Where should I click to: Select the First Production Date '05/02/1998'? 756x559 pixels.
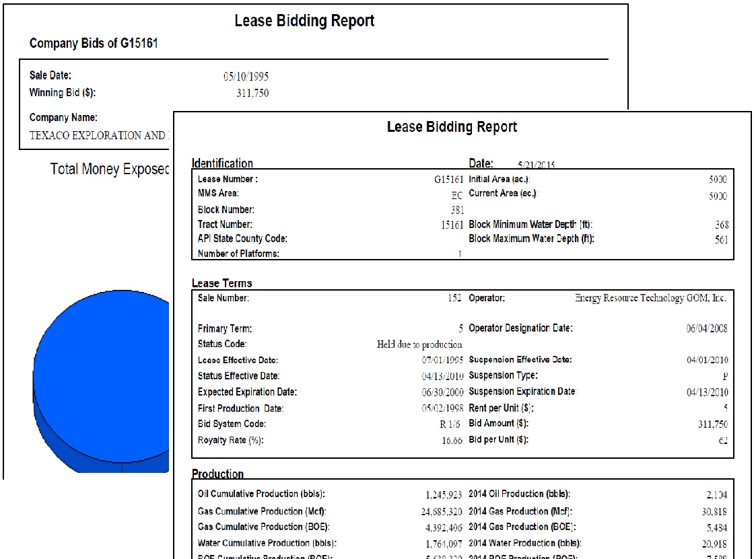coord(442,408)
